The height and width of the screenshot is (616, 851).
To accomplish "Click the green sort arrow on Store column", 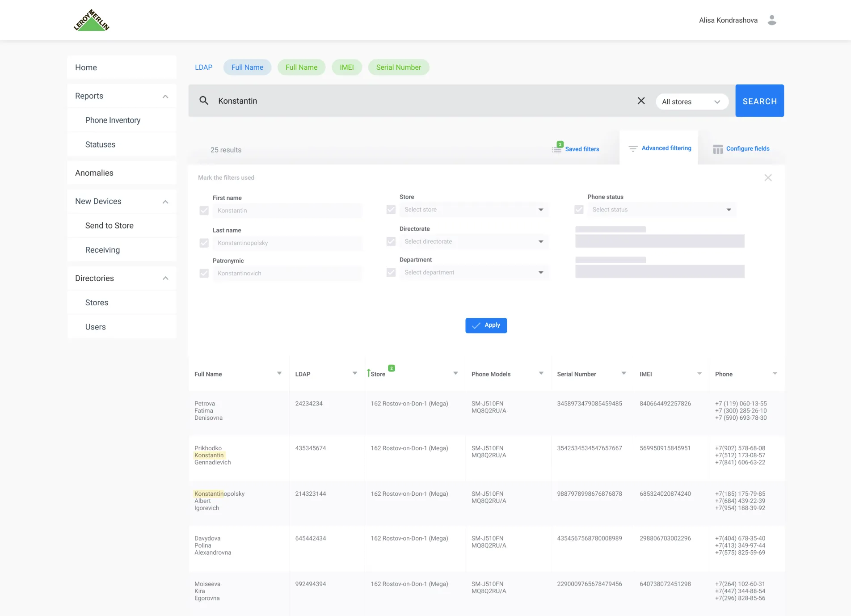I will (369, 373).
